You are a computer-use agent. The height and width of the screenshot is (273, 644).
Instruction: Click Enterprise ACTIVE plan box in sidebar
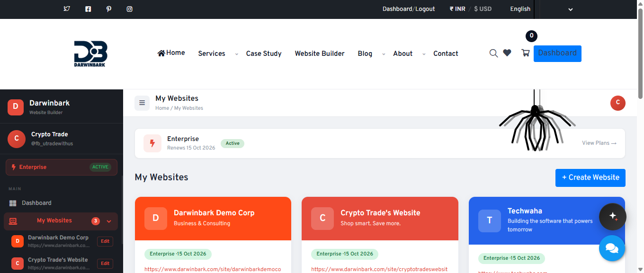[x=62, y=167]
